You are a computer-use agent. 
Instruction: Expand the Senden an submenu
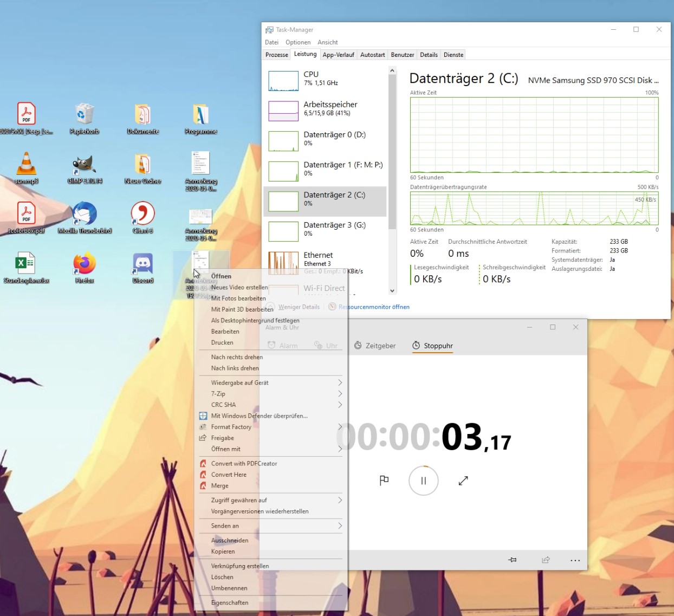(x=271, y=526)
